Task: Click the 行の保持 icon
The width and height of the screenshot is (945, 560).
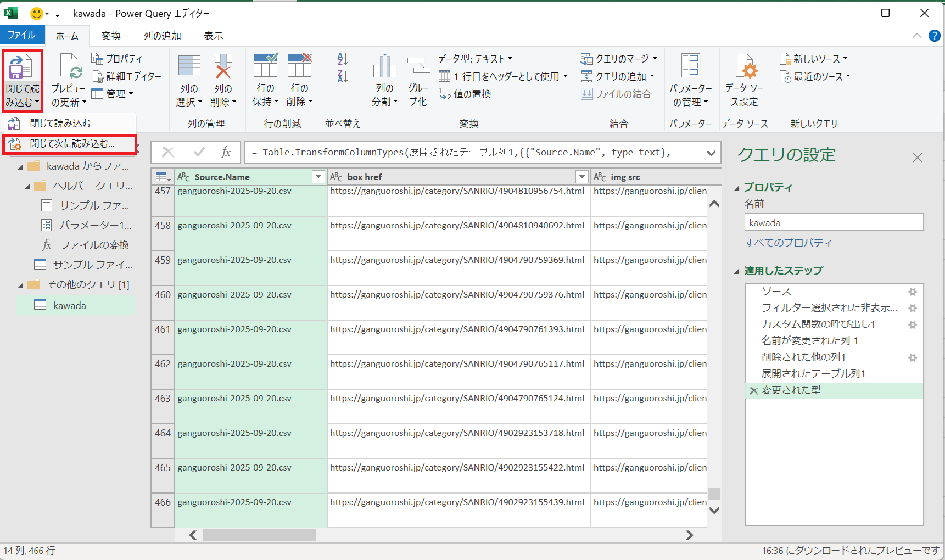Action: click(x=265, y=66)
